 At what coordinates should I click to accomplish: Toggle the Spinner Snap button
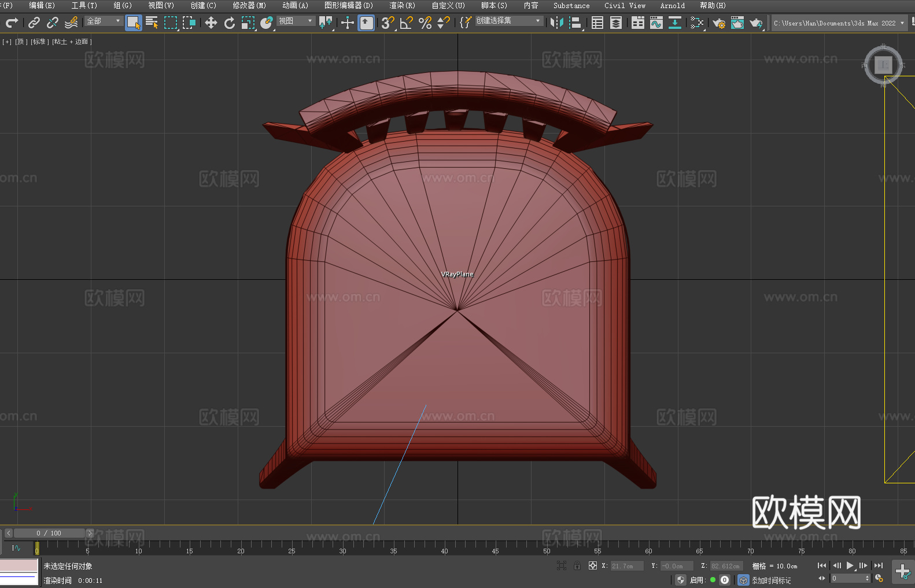click(x=444, y=23)
